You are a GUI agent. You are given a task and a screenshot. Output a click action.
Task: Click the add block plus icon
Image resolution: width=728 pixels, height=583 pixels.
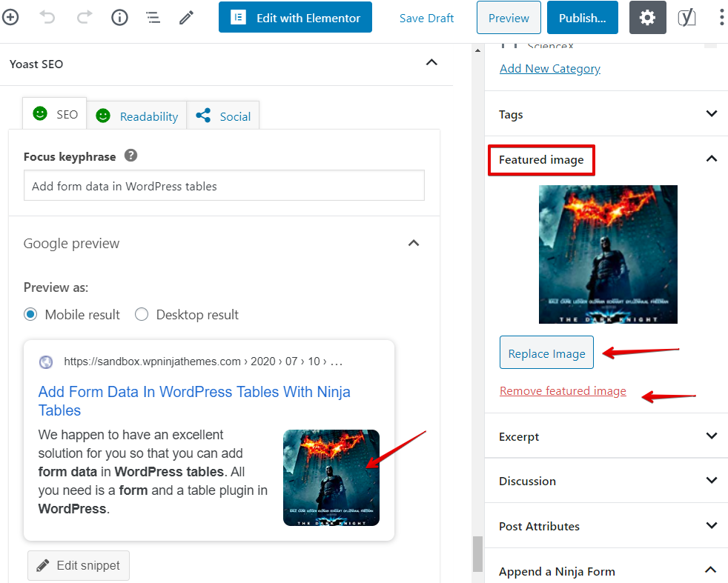[x=10, y=18]
